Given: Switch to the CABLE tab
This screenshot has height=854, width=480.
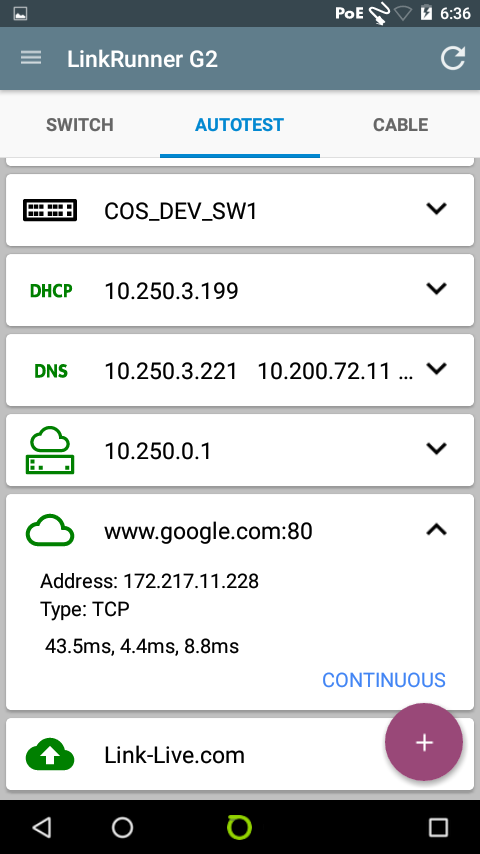Looking at the screenshot, I should pos(400,125).
